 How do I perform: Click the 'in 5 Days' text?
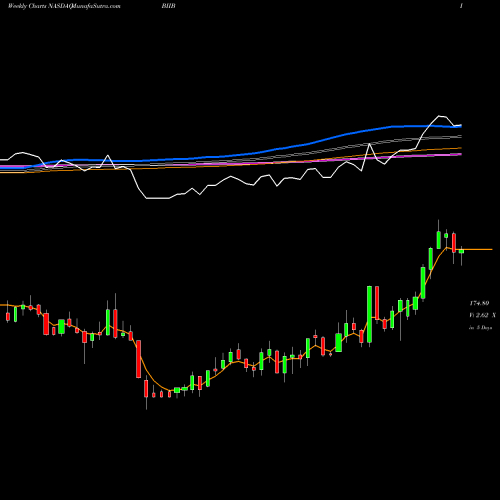pos(480,328)
